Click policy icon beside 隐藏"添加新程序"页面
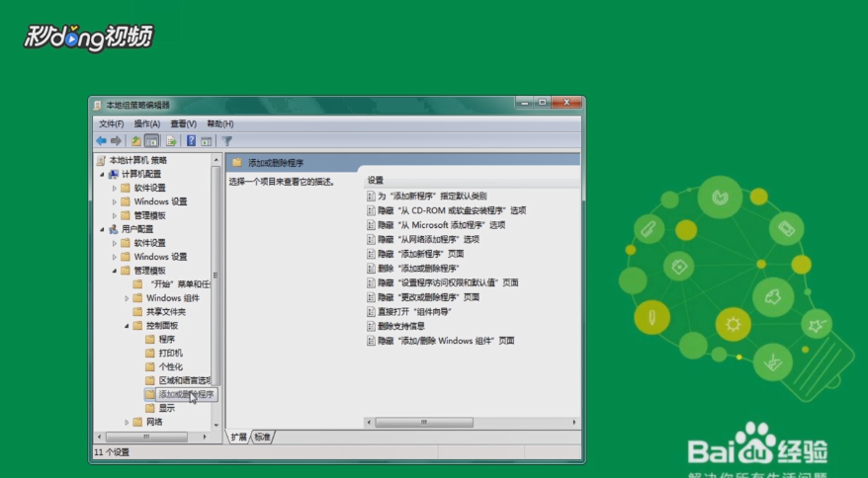This screenshot has height=478, width=868. point(372,254)
